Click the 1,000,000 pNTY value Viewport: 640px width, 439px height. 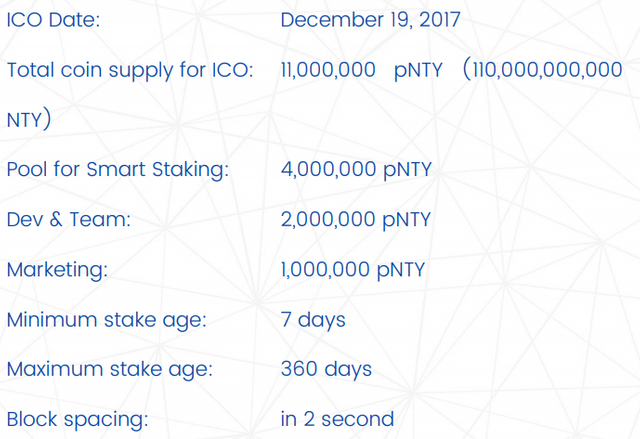coord(354,270)
